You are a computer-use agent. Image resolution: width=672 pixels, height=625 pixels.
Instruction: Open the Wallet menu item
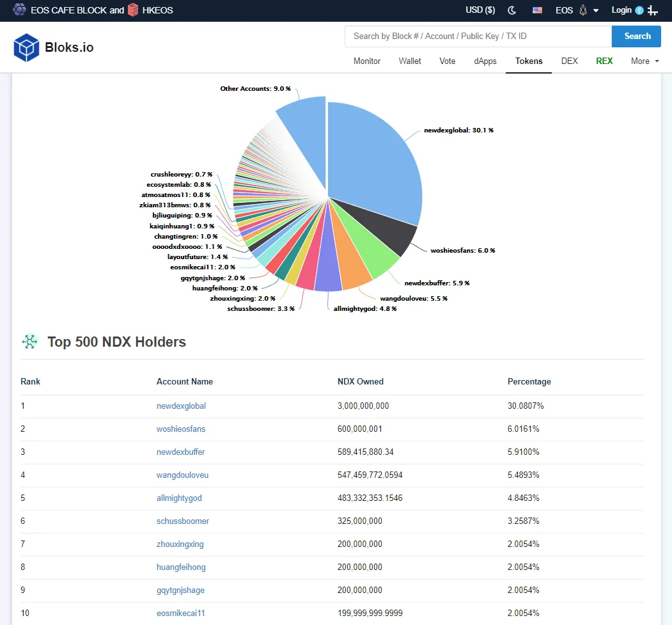(410, 61)
